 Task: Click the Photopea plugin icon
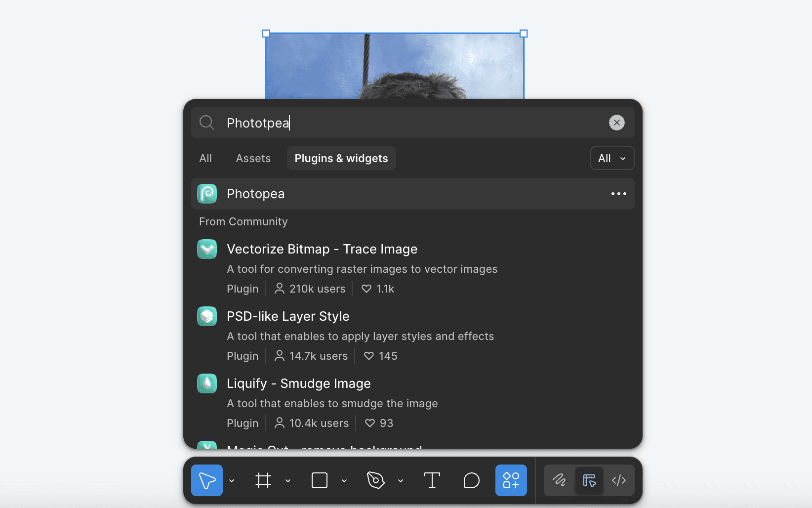(207, 194)
